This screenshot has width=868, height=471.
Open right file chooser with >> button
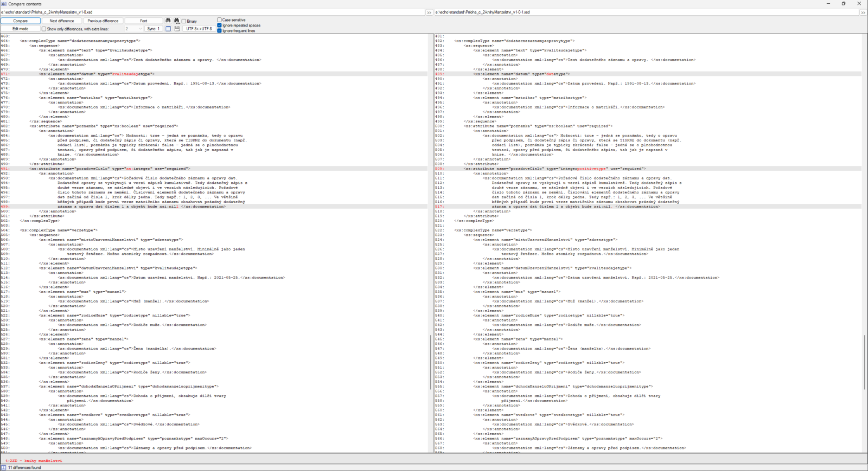click(863, 12)
